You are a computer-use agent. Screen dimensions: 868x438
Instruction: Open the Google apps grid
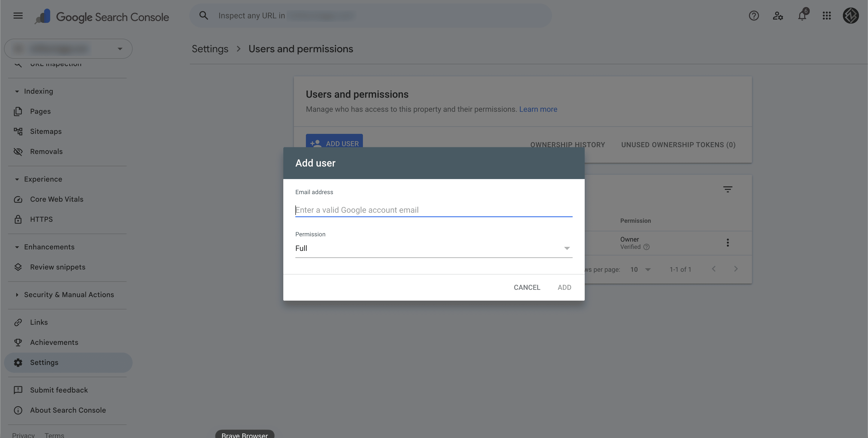click(826, 16)
